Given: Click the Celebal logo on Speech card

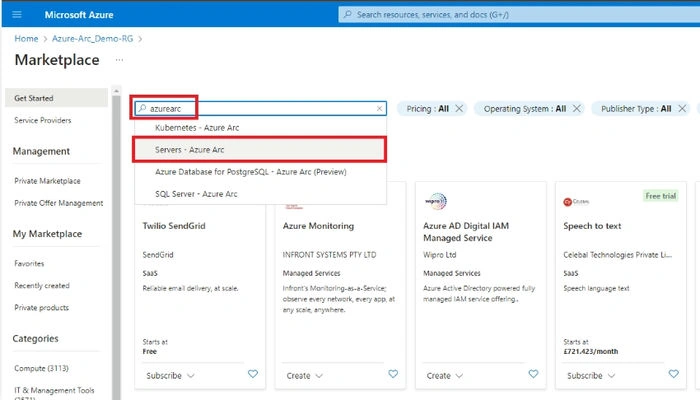Looking at the screenshot, I should (576, 202).
